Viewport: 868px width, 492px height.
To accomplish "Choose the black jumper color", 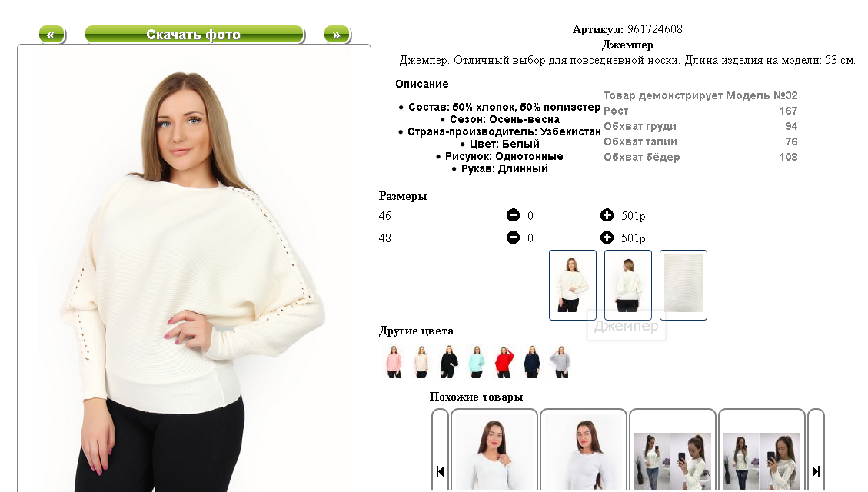I will point(449,362).
